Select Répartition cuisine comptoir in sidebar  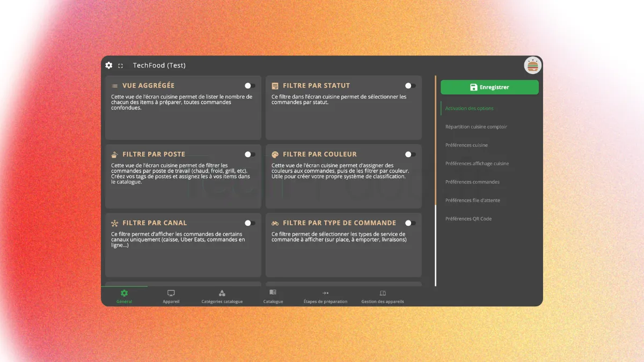pyautogui.click(x=476, y=127)
